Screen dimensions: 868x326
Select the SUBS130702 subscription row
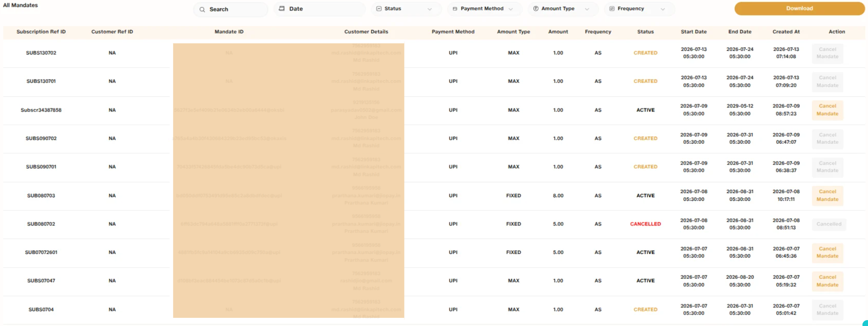434,53
